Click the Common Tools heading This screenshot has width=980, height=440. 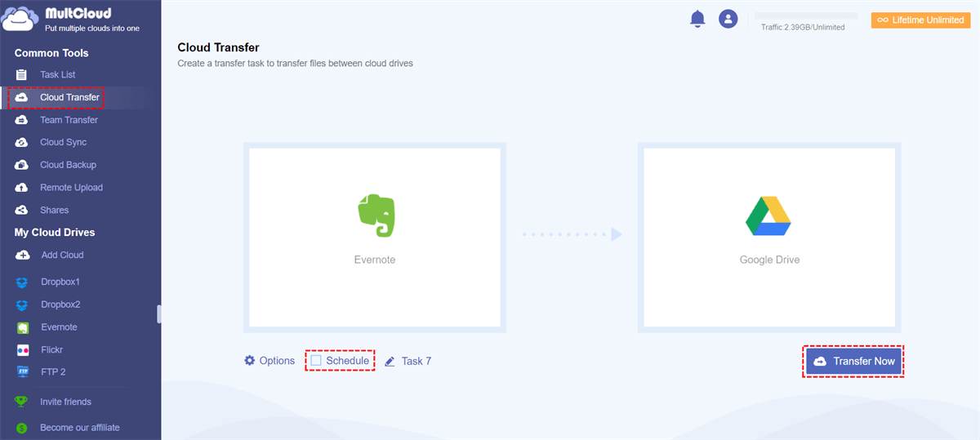(x=51, y=53)
